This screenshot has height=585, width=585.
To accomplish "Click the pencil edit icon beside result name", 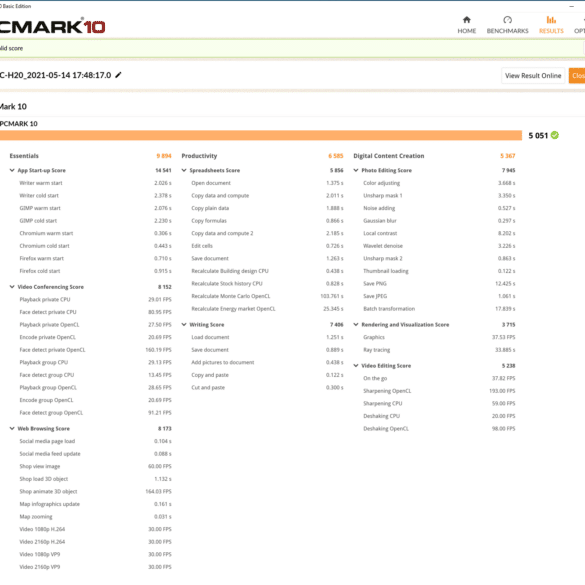I will 118,75.
